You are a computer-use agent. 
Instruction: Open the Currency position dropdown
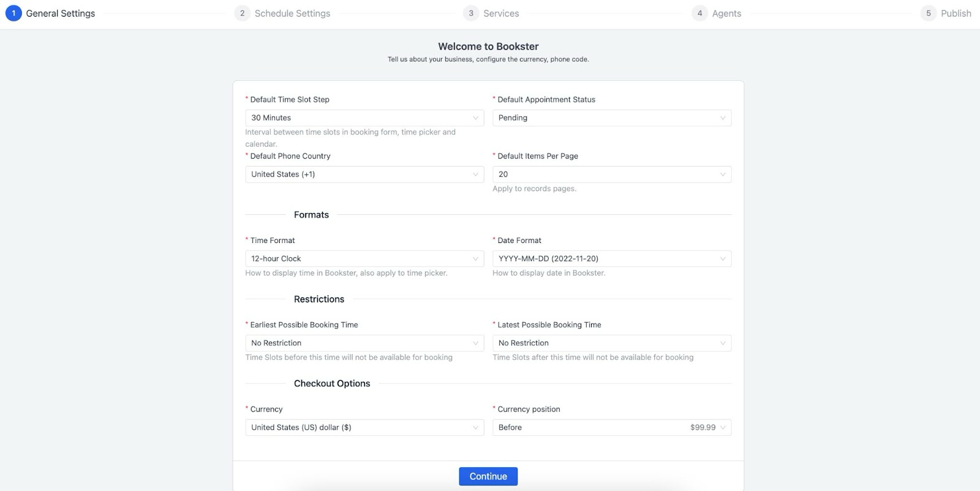[x=612, y=427]
